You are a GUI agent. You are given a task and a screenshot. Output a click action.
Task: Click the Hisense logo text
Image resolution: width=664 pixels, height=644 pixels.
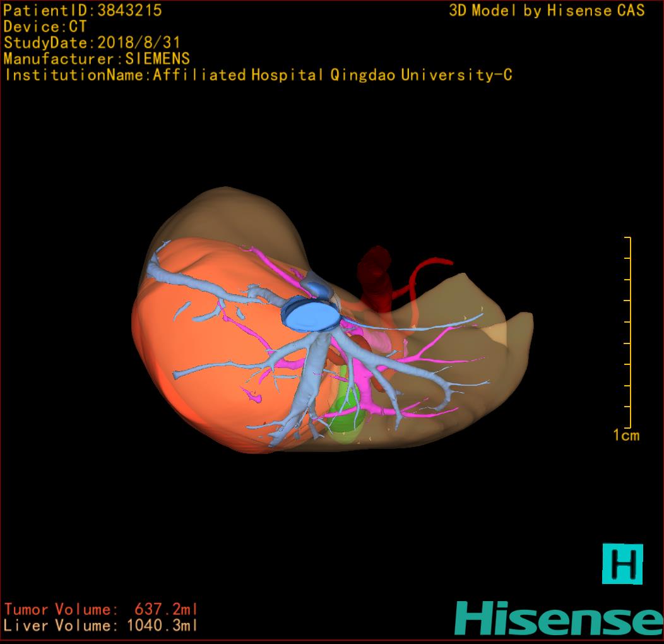[558, 618]
